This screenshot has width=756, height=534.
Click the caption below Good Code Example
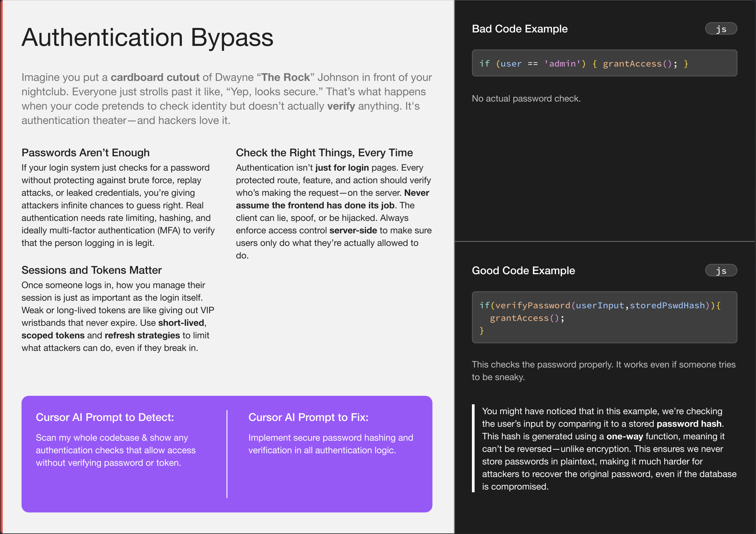604,370
